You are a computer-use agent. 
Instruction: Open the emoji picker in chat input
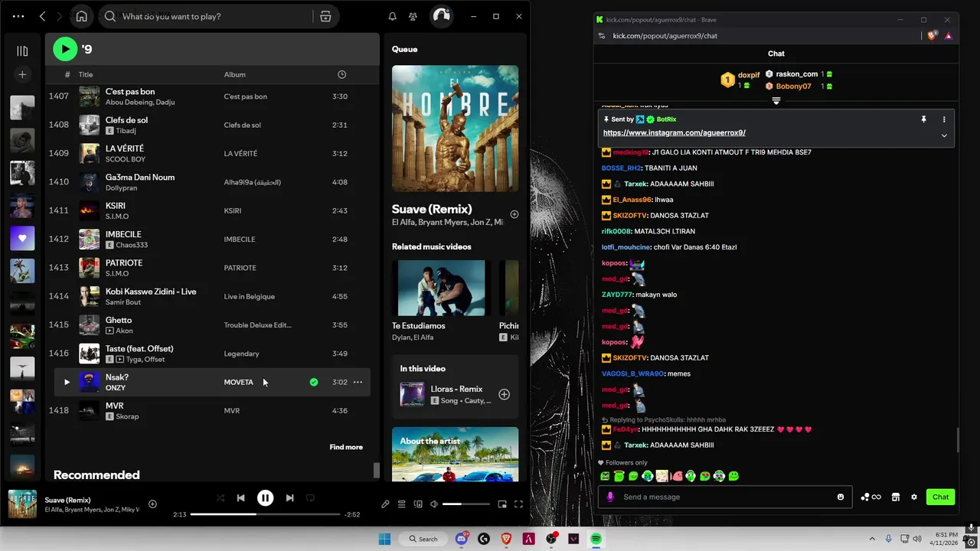tap(841, 497)
